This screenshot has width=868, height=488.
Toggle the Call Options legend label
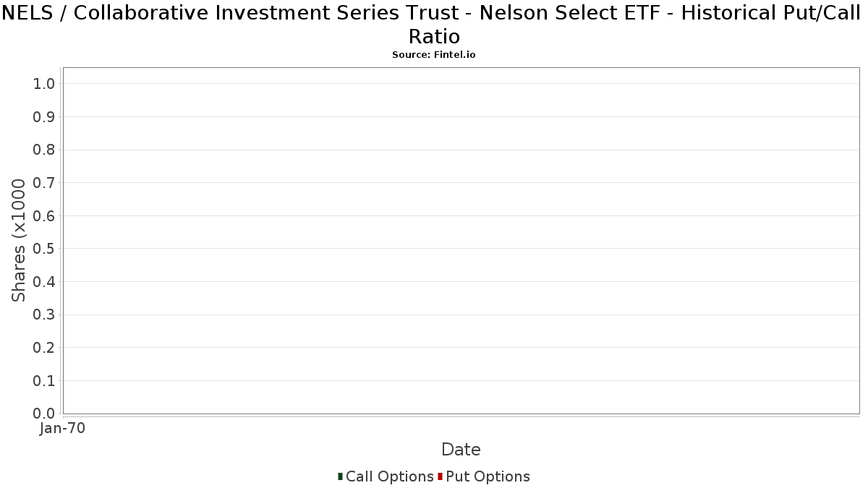click(x=389, y=476)
